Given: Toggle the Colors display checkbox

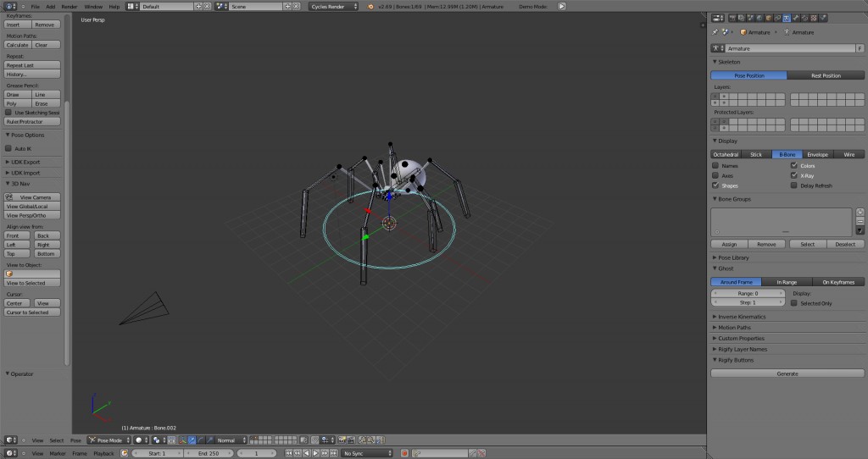Looking at the screenshot, I should 793,165.
